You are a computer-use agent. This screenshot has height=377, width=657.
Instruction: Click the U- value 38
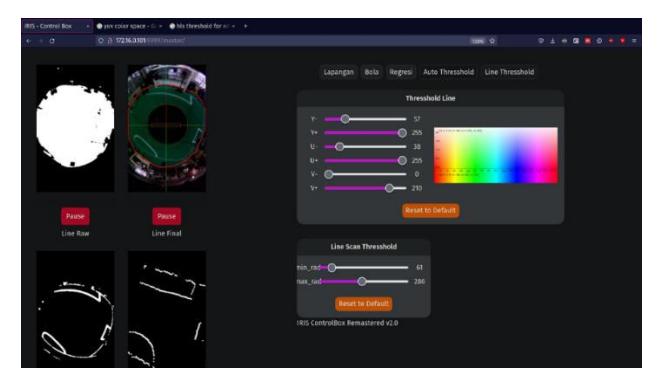pos(416,147)
